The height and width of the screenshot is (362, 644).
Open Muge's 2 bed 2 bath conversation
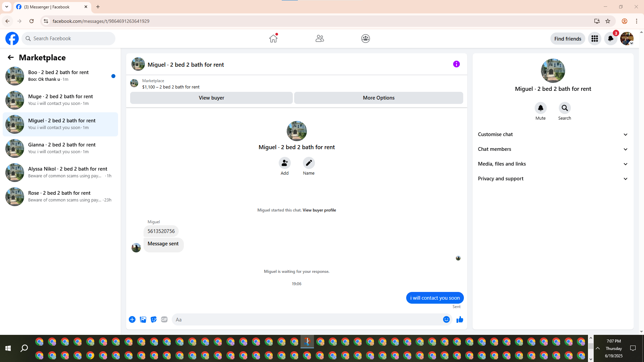pyautogui.click(x=60, y=100)
